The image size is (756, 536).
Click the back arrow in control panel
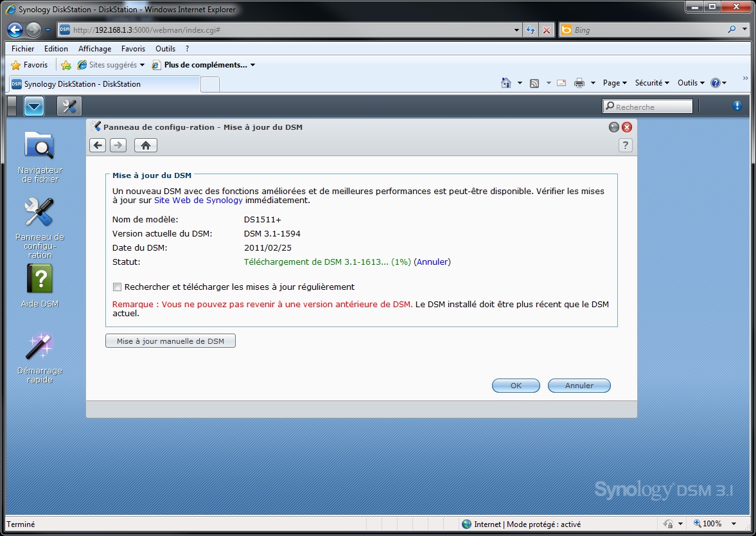click(x=98, y=145)
